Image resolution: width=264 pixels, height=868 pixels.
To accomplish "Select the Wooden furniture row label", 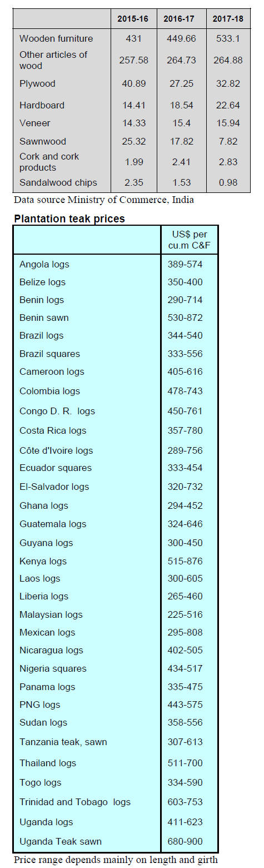I will [x=56, y=38].
